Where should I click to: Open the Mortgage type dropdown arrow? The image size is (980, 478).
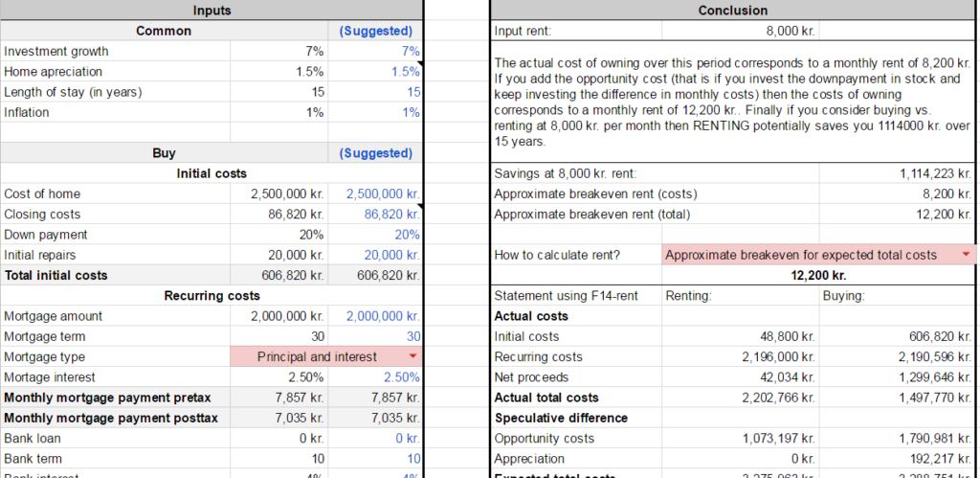click(x=412, y=356)
